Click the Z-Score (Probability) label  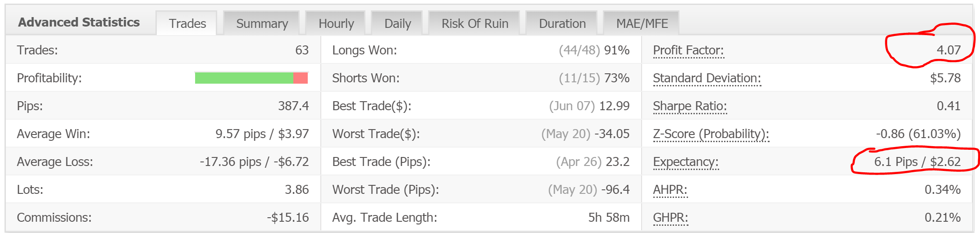click(x=711, y=134)
